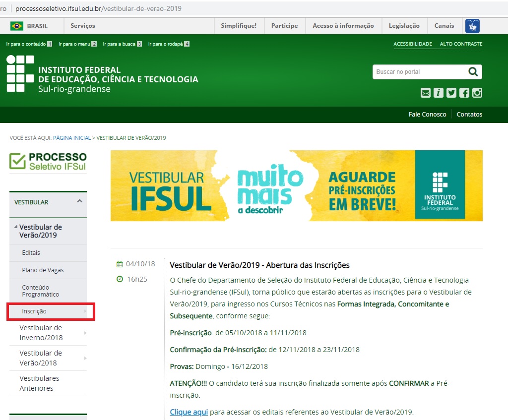Open the ACESSIBILIDADE link
508x420 pixels.
(x=413, y=44)
